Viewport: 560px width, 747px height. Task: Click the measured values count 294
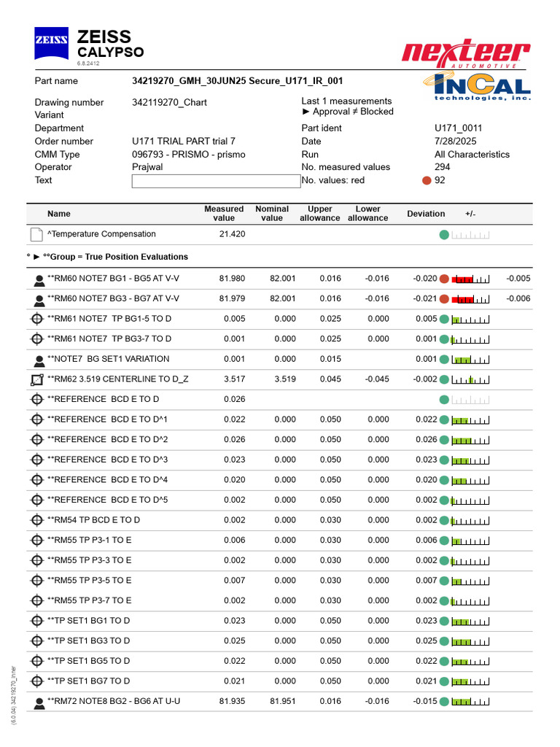point(443,167)
